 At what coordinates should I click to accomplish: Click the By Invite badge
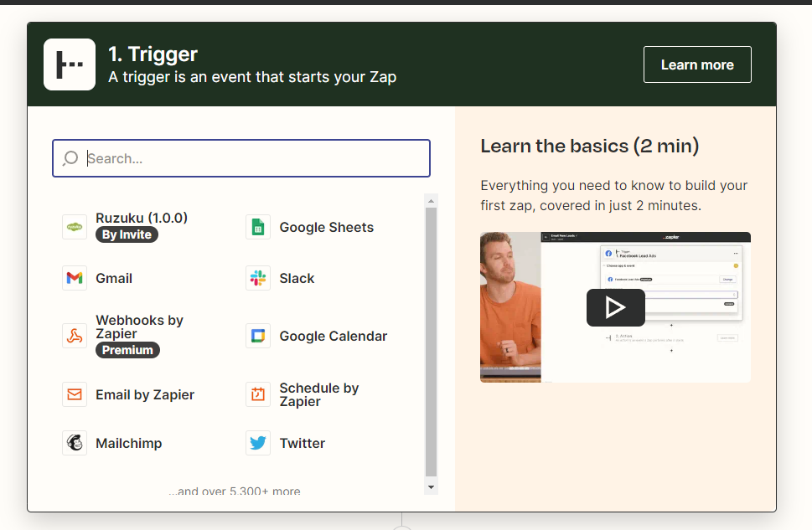pos(127,234)
